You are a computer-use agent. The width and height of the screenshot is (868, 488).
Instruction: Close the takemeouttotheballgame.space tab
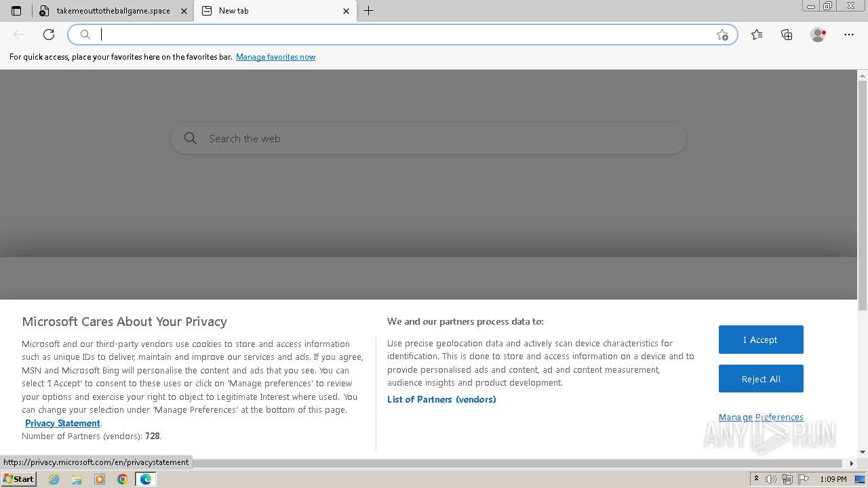(184, 11)
